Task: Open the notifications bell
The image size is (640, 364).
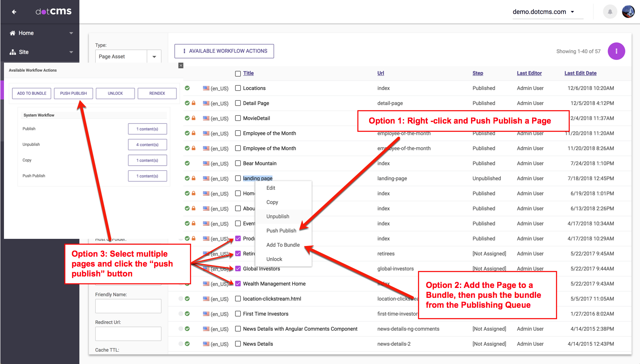Action: point(610,12)
